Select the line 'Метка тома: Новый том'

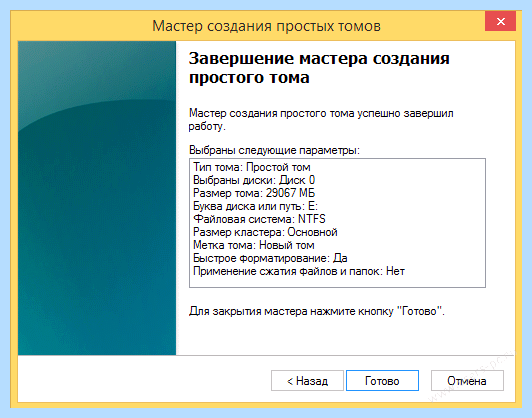point(253,245)
